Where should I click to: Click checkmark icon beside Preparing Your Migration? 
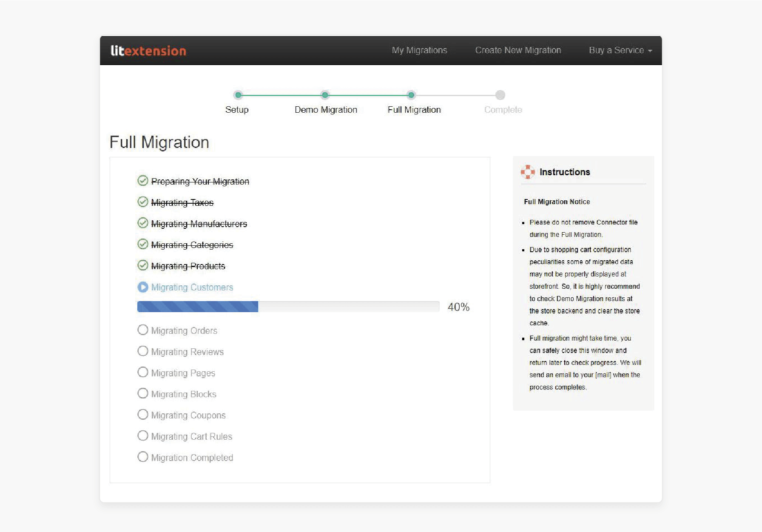(x=143, y=181)
